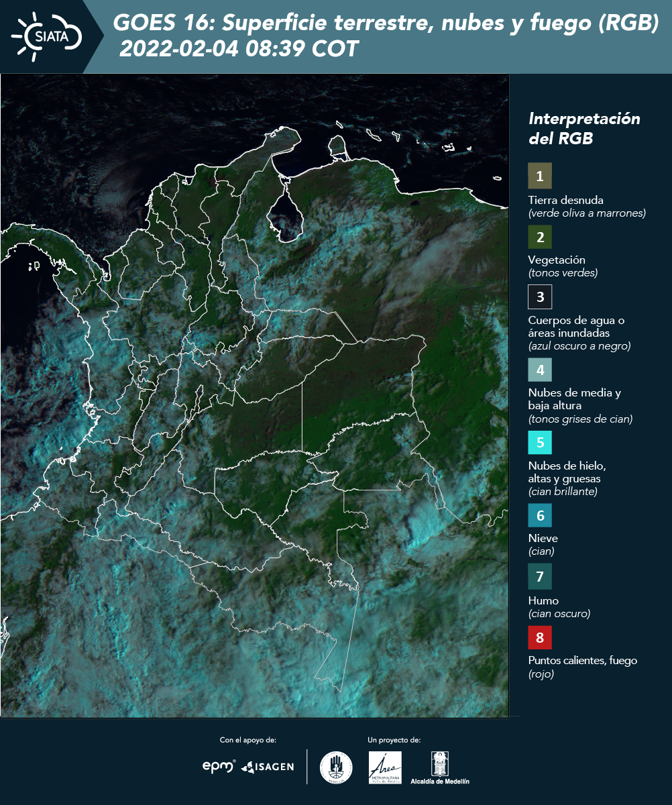
Task: Select the '(verde oliva a marrones)' note
Action: coord(587,213)
